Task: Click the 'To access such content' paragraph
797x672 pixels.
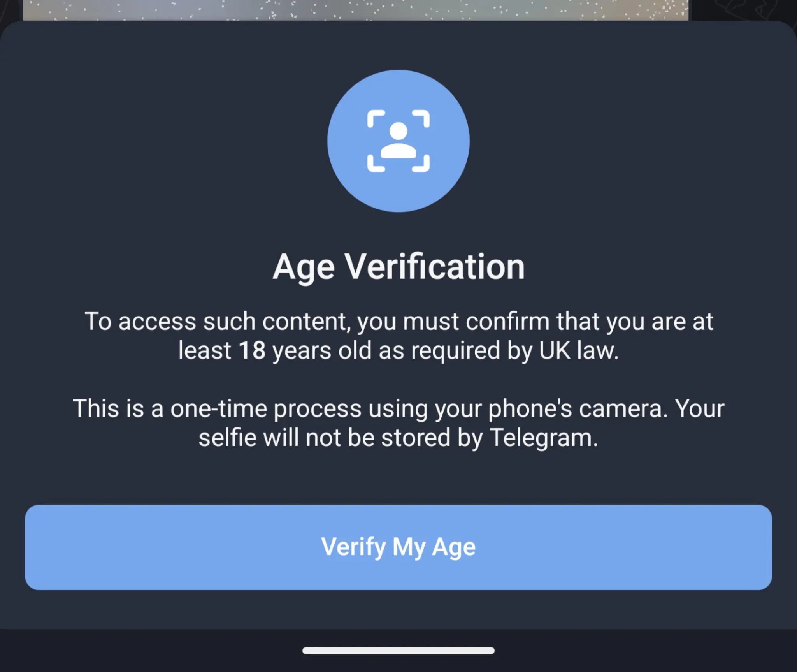Action: pos(398,336)
